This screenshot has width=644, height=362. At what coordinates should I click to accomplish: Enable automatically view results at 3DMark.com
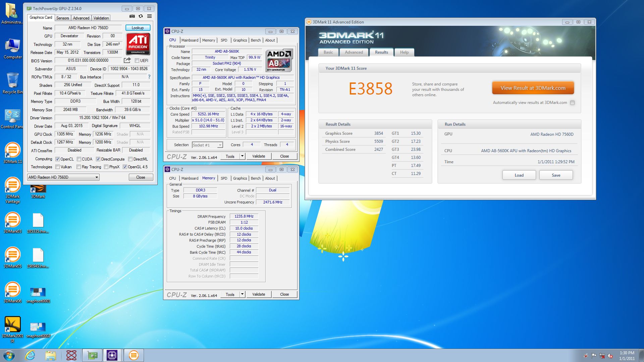click(x=572, y=103)
